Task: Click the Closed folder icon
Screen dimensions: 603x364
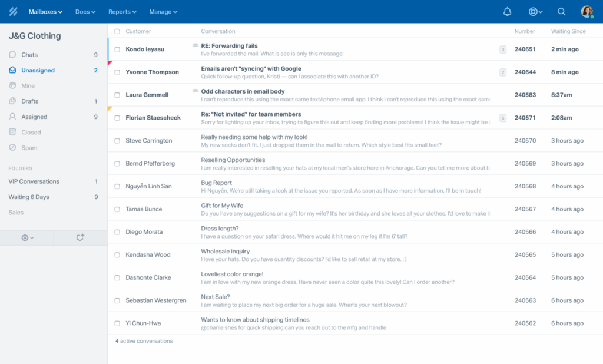Action: click(13, 133)
